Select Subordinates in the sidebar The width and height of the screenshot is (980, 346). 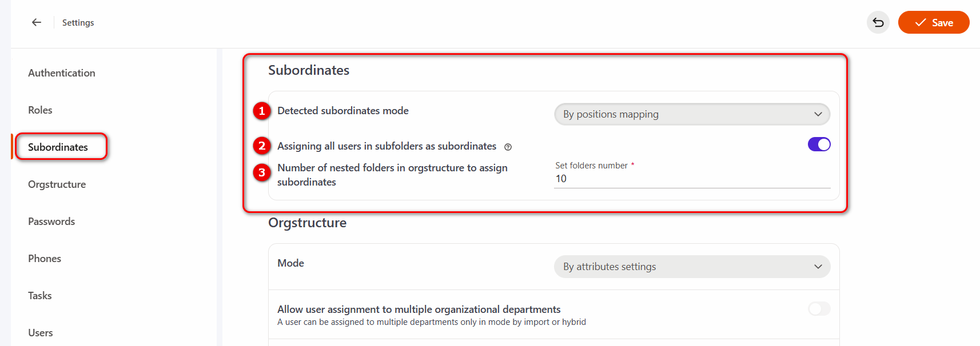(x=58, y=147)
